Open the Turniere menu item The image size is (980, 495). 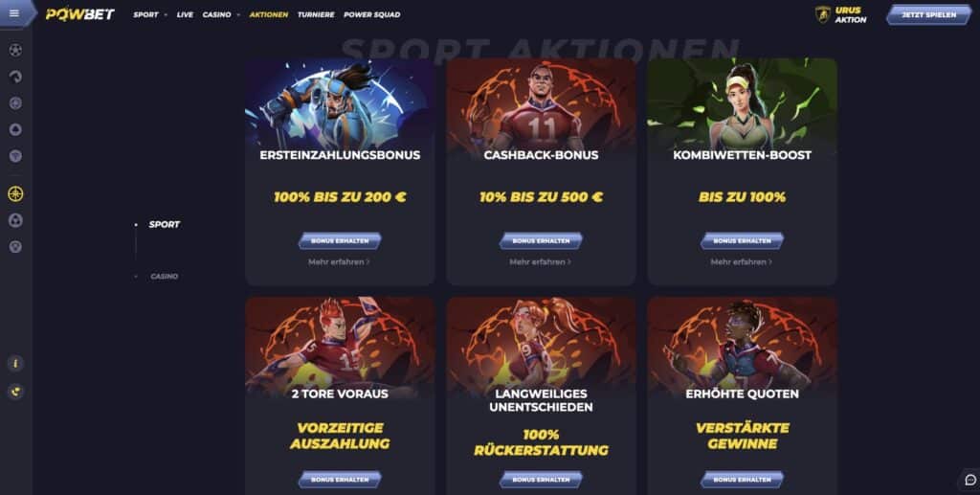[x=316, y=14]
